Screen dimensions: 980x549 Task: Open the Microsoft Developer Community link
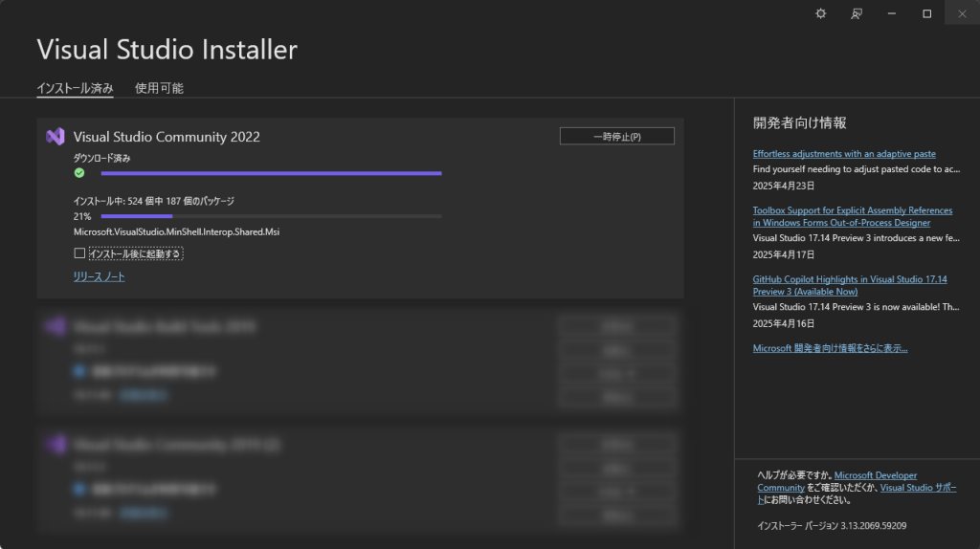click(875, 475)
